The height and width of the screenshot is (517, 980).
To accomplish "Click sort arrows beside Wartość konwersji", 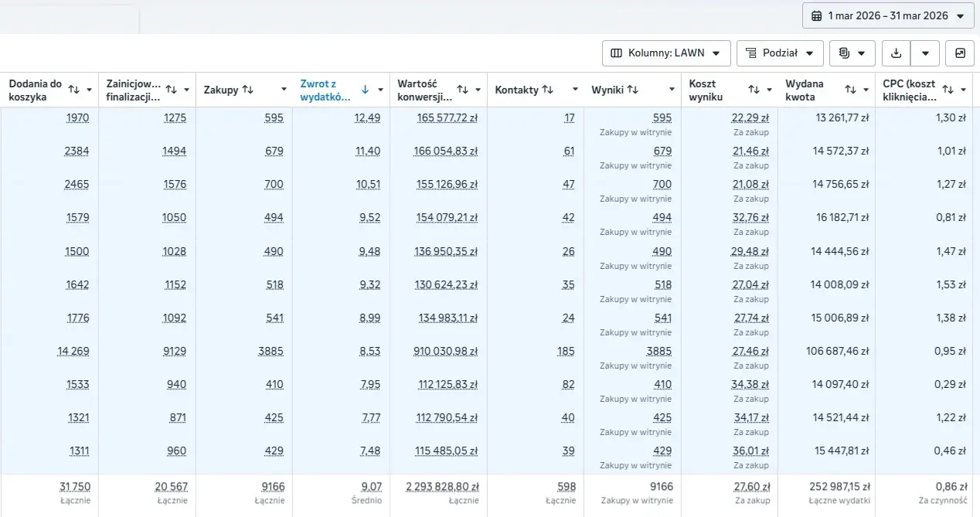I will point(463,90).
